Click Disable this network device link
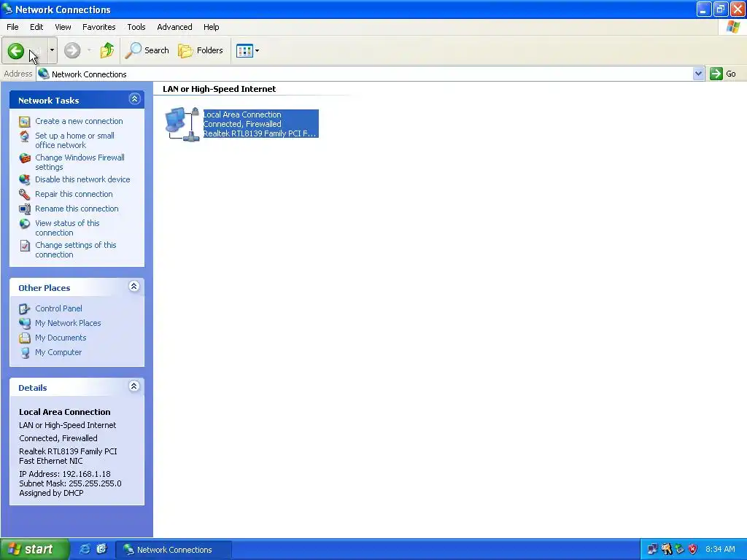 (x=82, y=179)
